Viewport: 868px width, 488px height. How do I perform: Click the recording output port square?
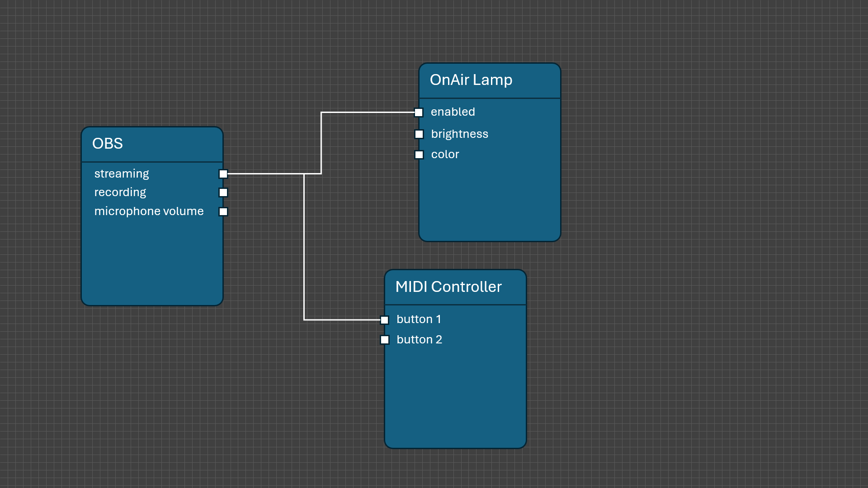[223, 192]
